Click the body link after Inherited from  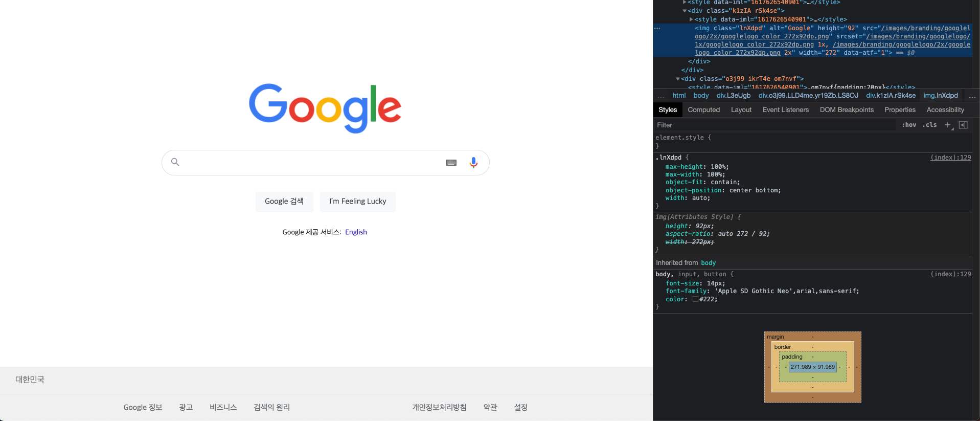tap(708, 263)
